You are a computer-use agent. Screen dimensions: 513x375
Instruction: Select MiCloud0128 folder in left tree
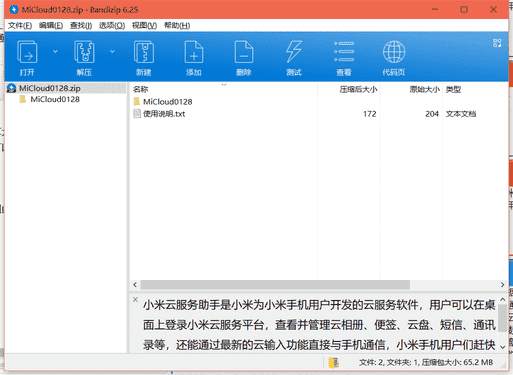coord(55,99)
